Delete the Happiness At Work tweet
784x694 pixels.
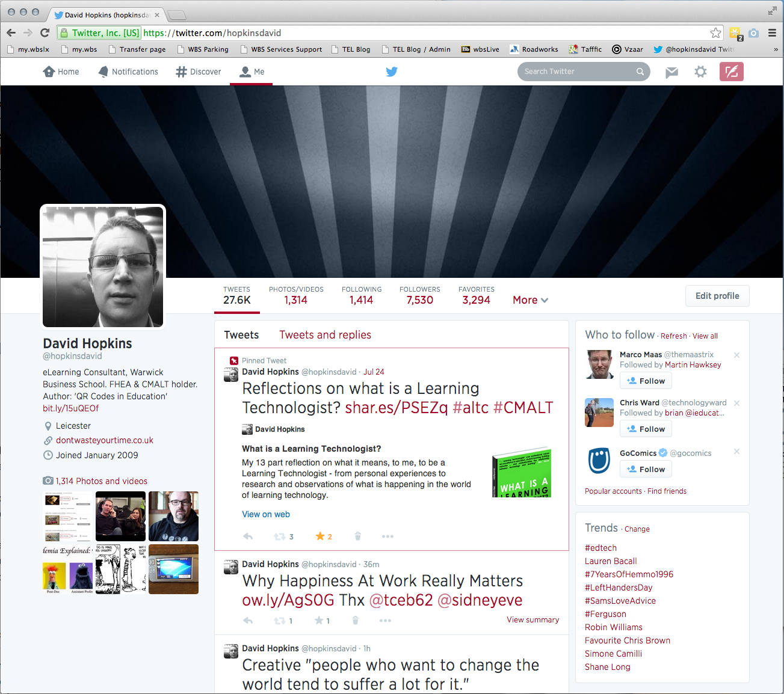pyautogui.click(x=355, y=621)
